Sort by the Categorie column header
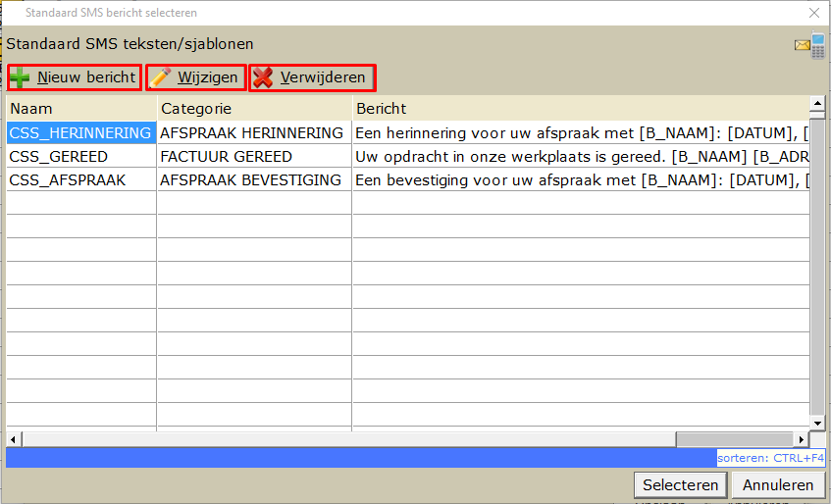 click(254, 109)
